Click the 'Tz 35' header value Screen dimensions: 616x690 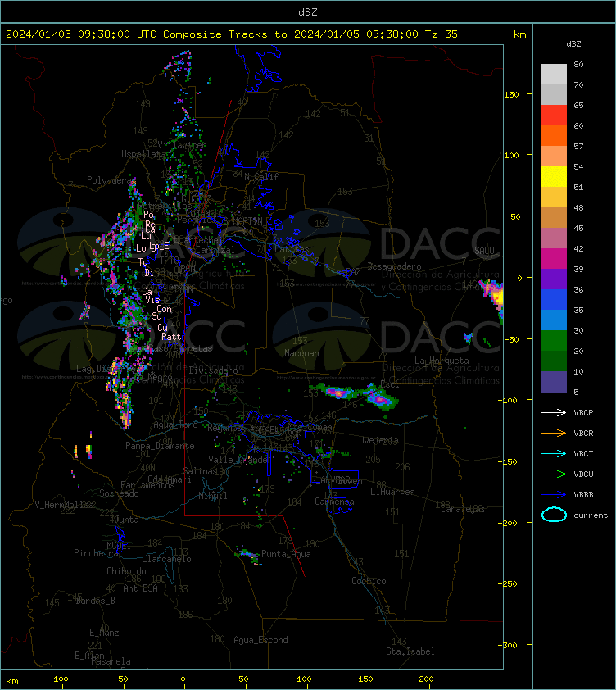(442, 34)
